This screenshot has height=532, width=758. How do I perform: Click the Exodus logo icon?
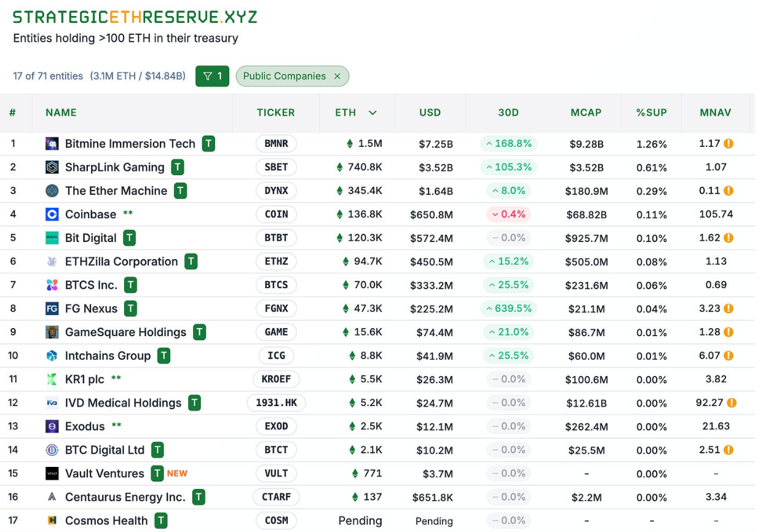click(x=52, y=426)
